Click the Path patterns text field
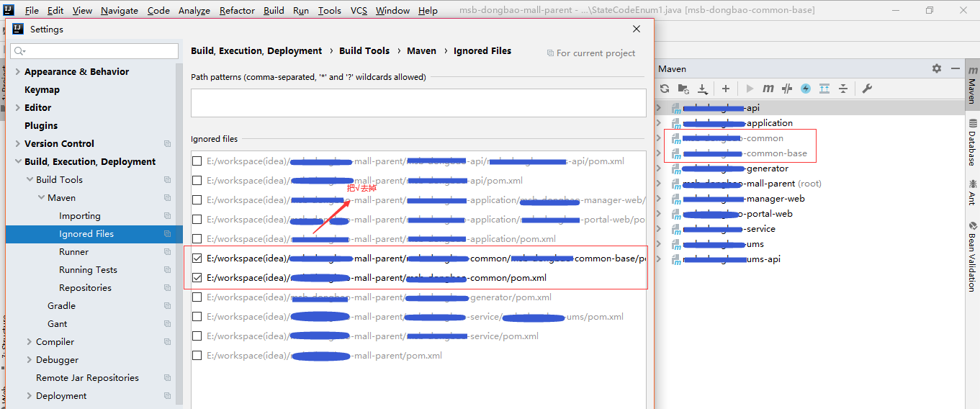This screenshot has height=409, width=980. pos(418,103)
